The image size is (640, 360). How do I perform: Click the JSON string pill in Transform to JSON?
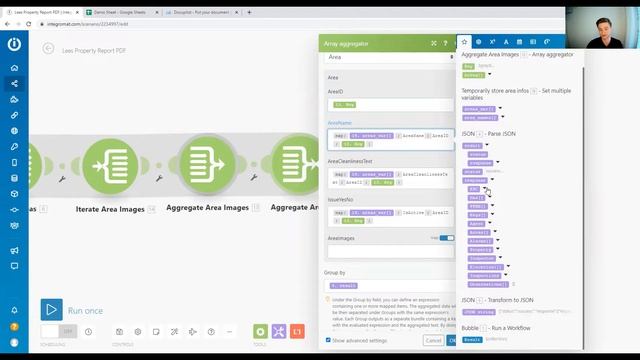(479, 312)
